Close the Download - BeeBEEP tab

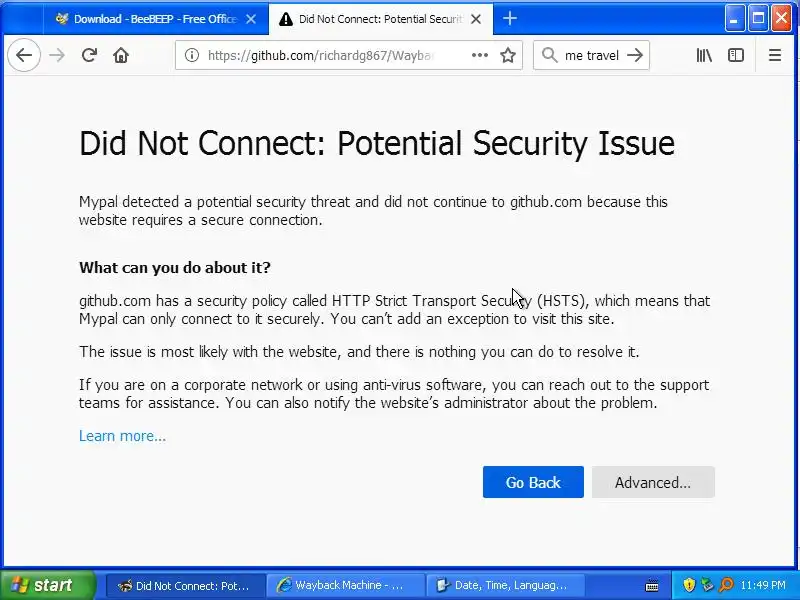(251, 19)
